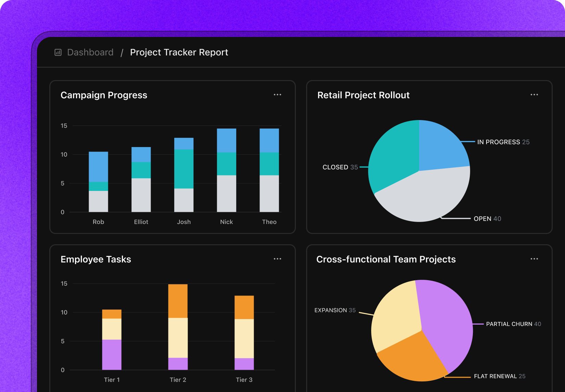
Task: Click the EXPANSION 35 legend label
Action: (x=335, y=310)
